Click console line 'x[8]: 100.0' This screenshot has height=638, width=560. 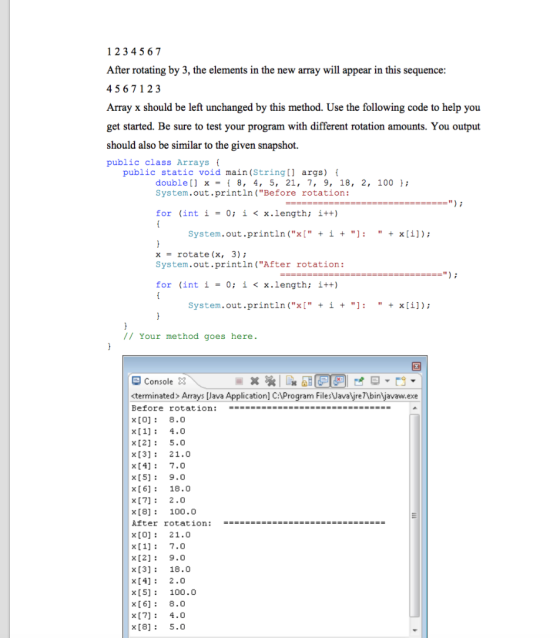pos(164,512)
